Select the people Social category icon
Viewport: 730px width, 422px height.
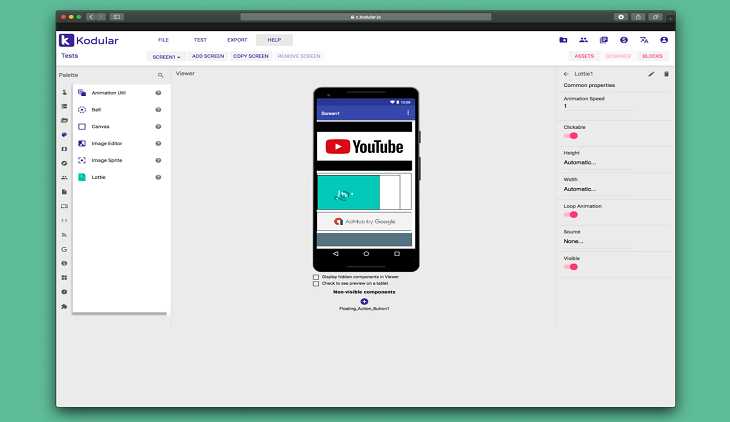pyautogui.click(x=64, y=177)
